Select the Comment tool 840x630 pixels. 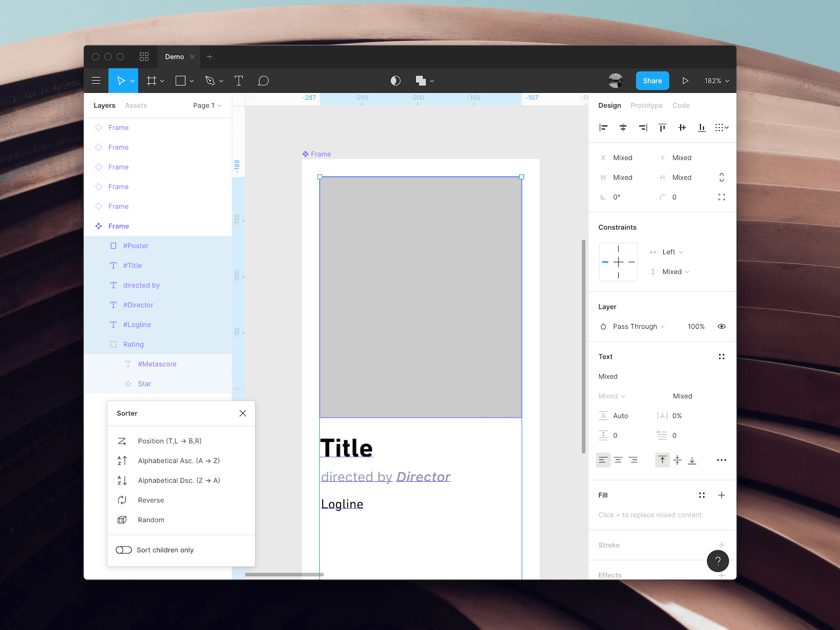[263, 81]
